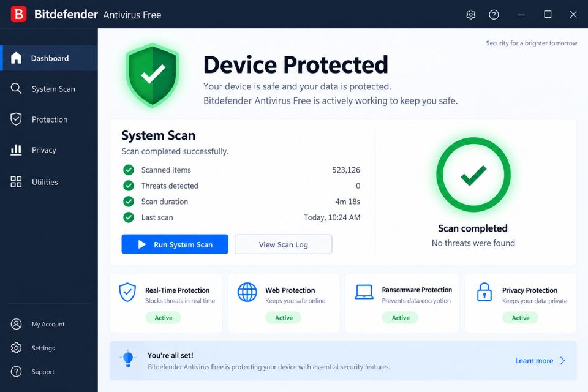Close the Bitdefender window
Viewport: 588px width, 392px height.
pos(573,14)
